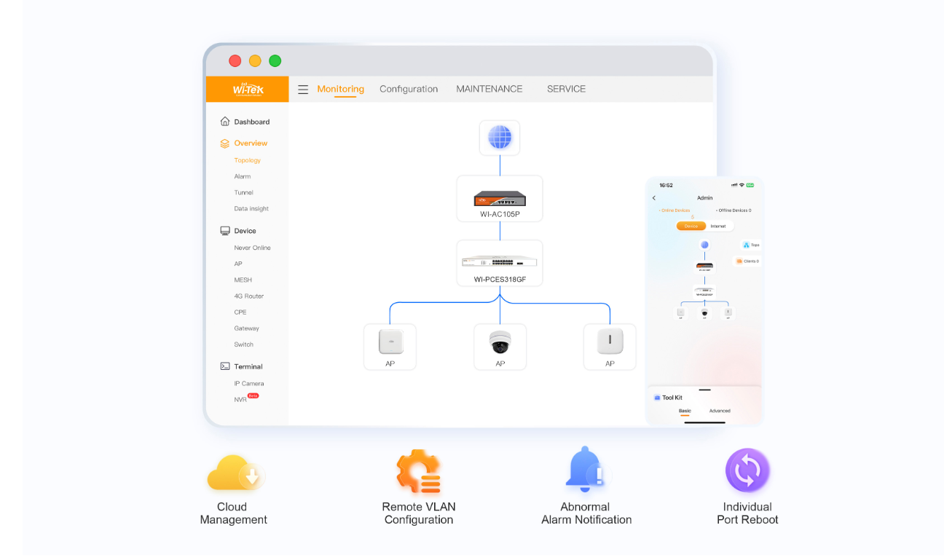Screen dimensions: 944x560
Task: Select the WI-AC105P controller device node
Action: click(x=500, y=199)
